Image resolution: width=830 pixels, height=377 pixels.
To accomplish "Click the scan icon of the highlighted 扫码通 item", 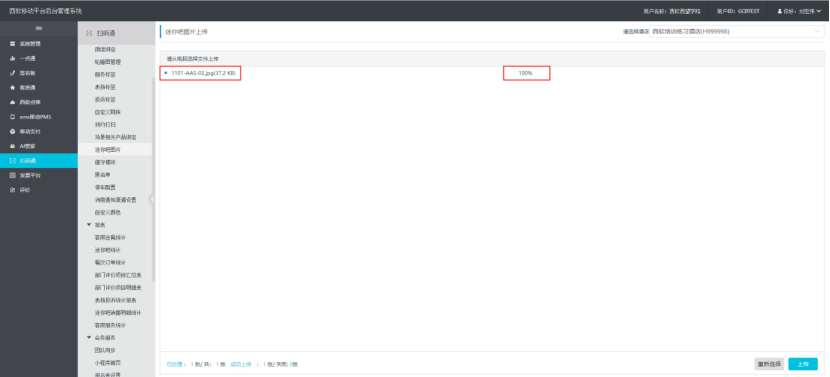I will pos(12,160).
